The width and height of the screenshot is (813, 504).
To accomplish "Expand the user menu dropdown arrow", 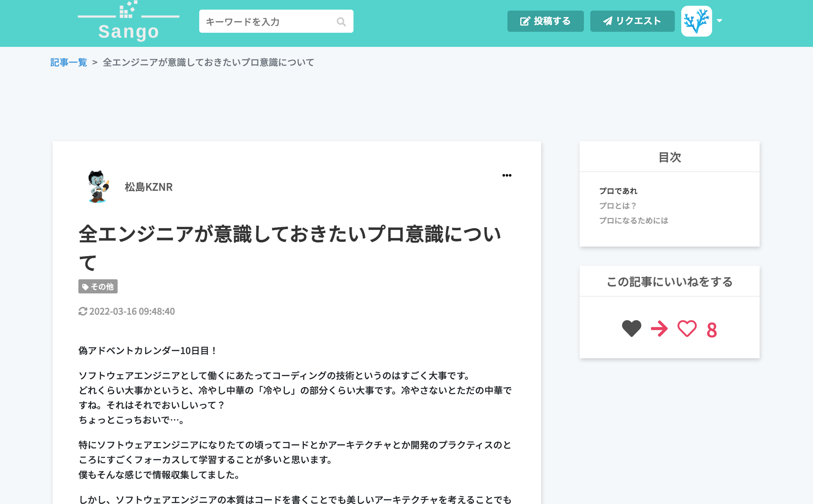I will (719, 21).
